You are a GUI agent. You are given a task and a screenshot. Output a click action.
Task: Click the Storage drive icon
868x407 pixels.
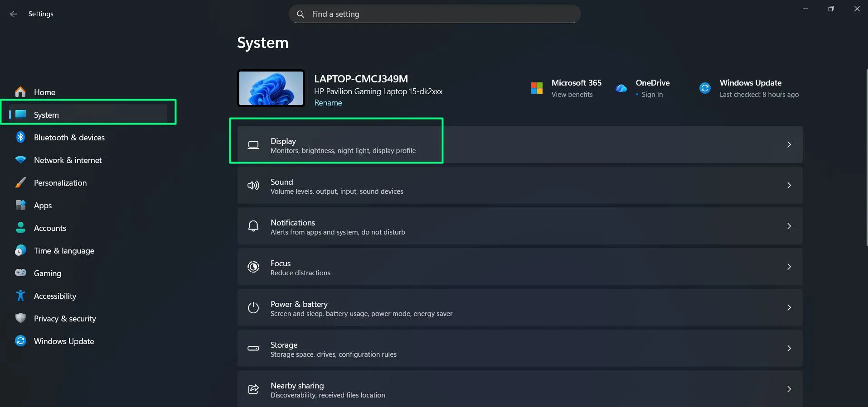tap(253, 348)
